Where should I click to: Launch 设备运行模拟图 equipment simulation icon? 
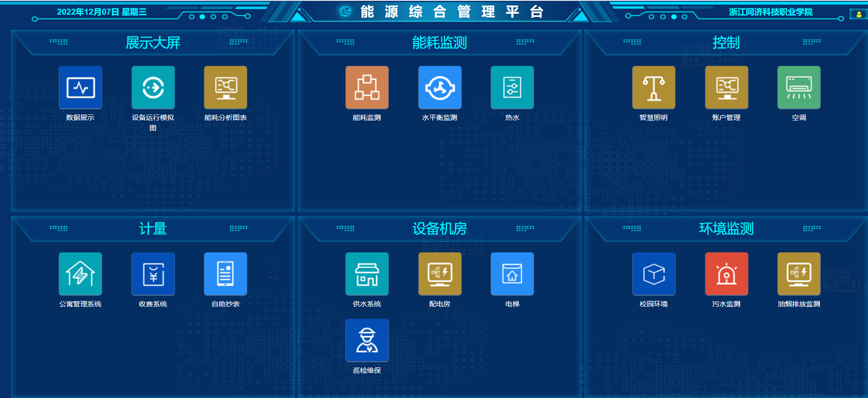pos(153,87)
